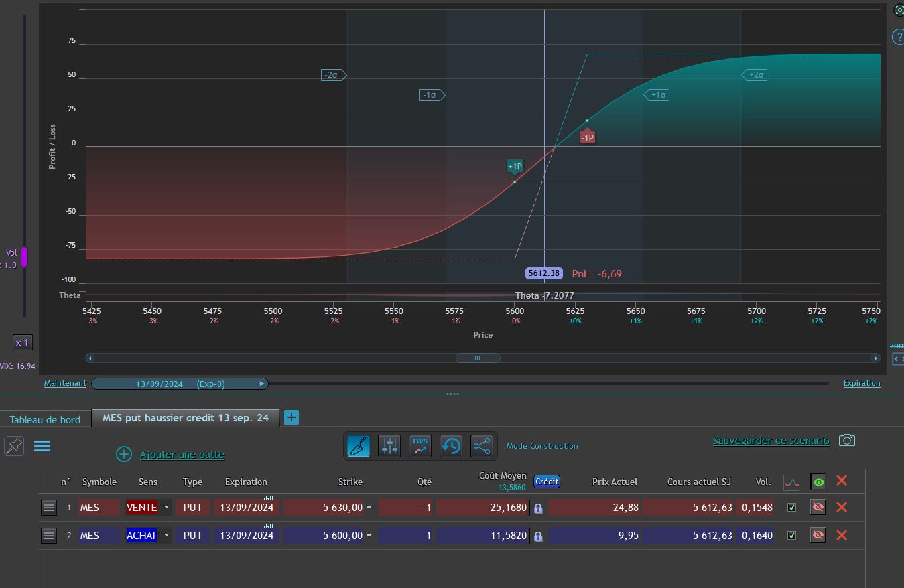Click the Ajouter une patte link
Screen dimensions: 904x588
click(182, 455)
